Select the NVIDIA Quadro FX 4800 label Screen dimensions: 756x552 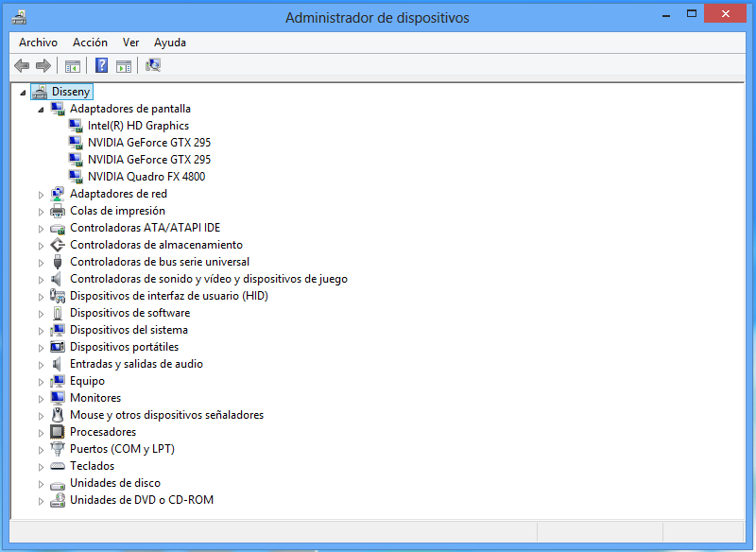point(146,177)
